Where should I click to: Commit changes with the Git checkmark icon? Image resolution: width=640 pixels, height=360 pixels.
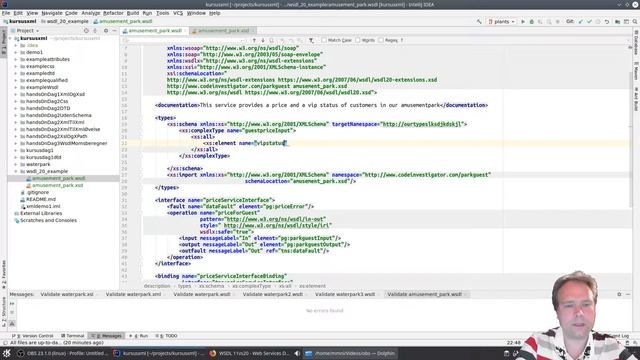(589, 21)
